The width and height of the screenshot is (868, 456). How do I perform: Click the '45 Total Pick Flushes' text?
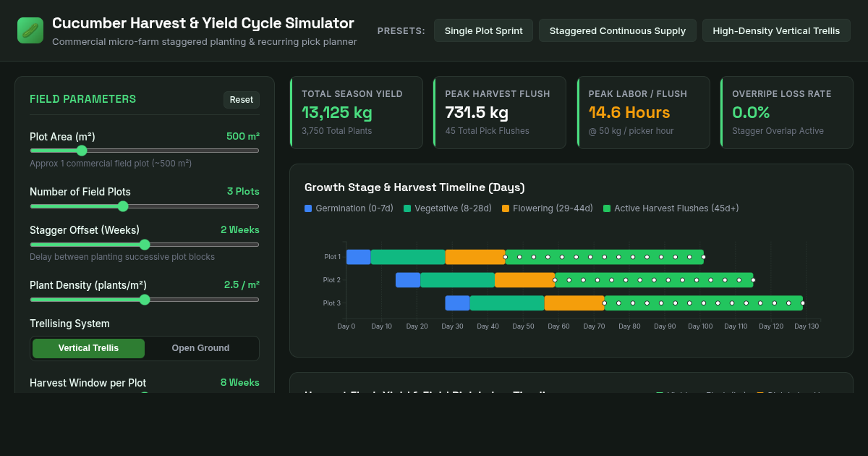click(487, 131)
